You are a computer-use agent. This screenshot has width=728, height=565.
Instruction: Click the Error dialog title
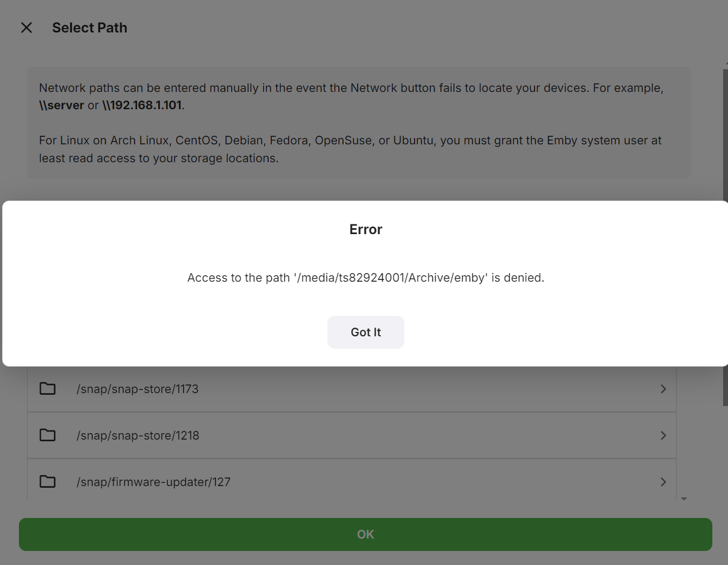coord(365,229)
